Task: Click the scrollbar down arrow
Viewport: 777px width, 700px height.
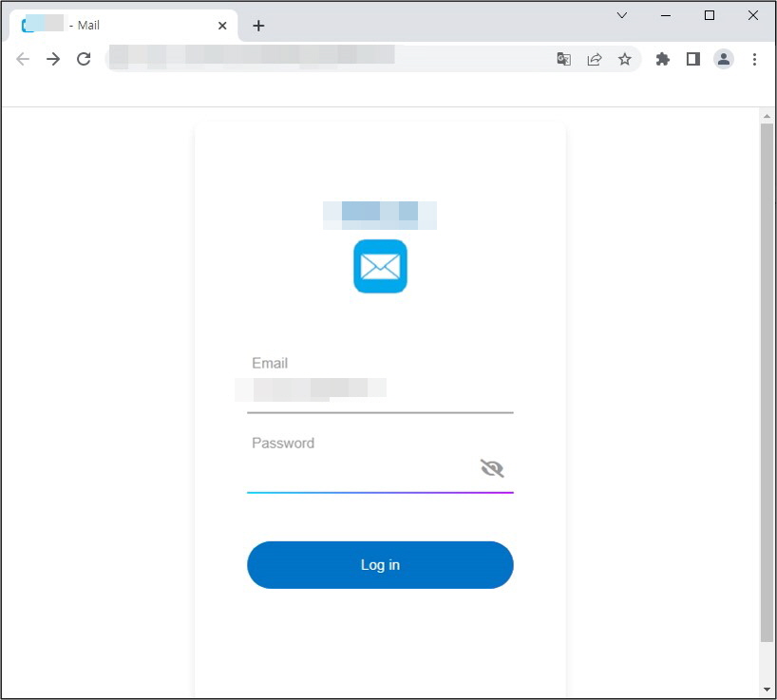Action: pyautogui.click(x=767, y=690)
